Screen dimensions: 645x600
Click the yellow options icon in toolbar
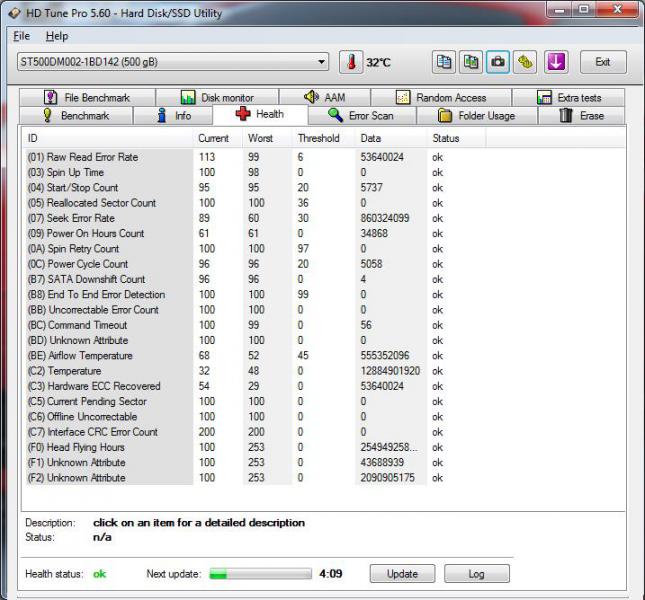[525, 62]
